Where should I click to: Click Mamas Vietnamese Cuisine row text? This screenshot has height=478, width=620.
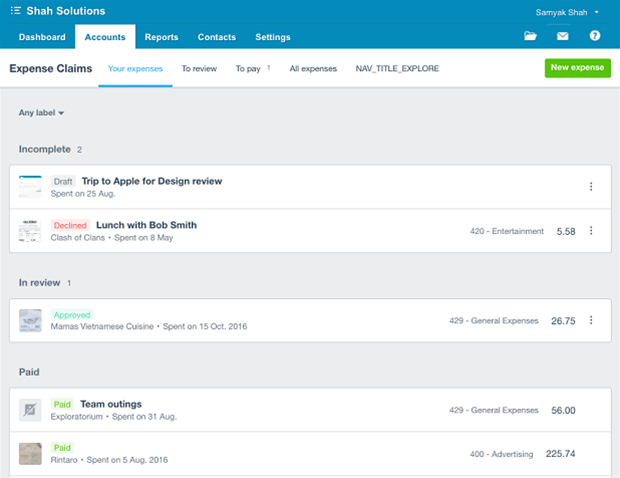(102, 326)
